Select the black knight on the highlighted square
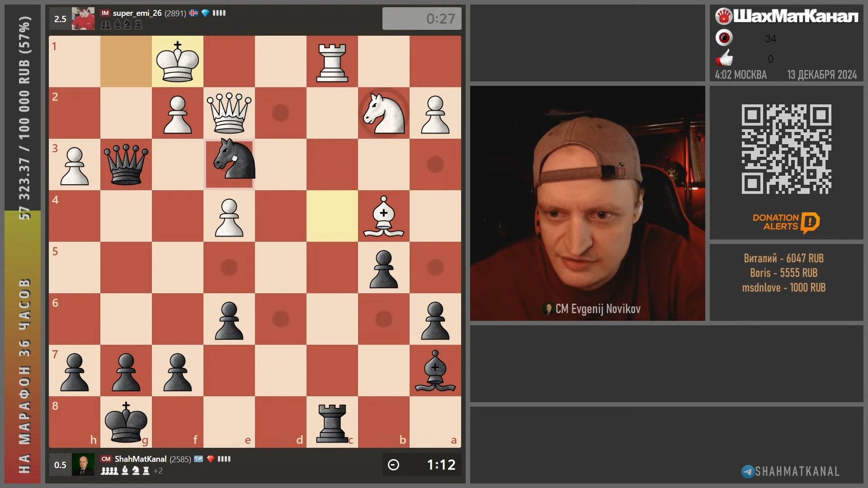The width and height of the screenshot is (868, 488). 230,164
